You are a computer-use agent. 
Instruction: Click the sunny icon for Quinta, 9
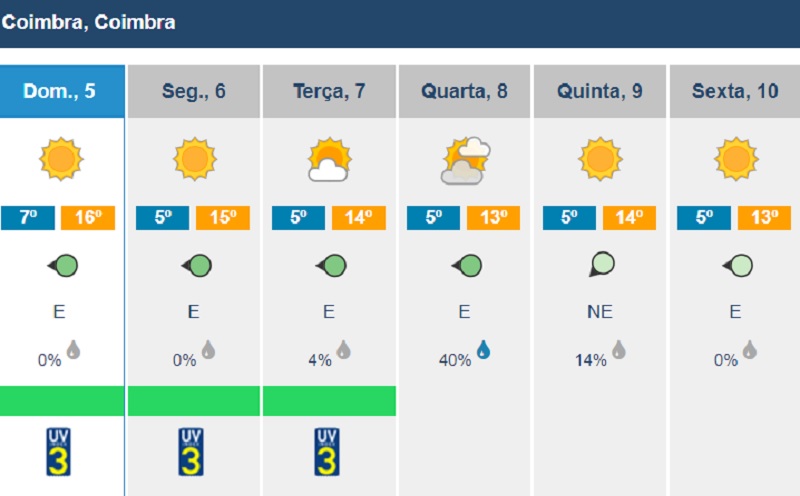[x=600, y=159]
